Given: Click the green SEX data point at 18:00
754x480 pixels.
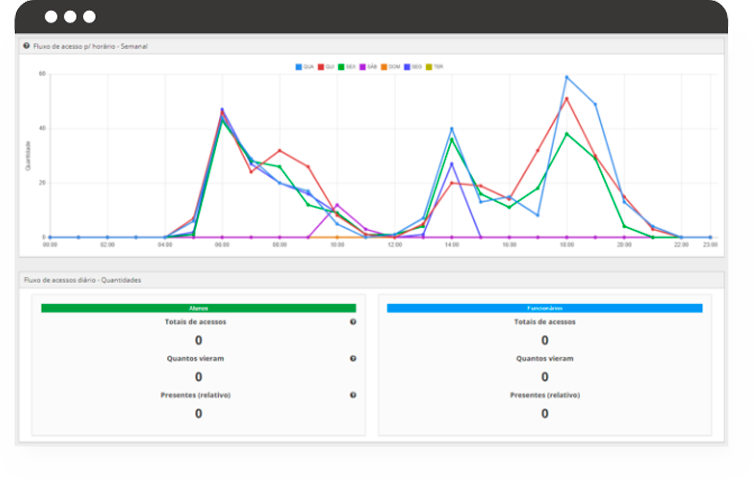Looking at the screenshot, I should 567,133.
